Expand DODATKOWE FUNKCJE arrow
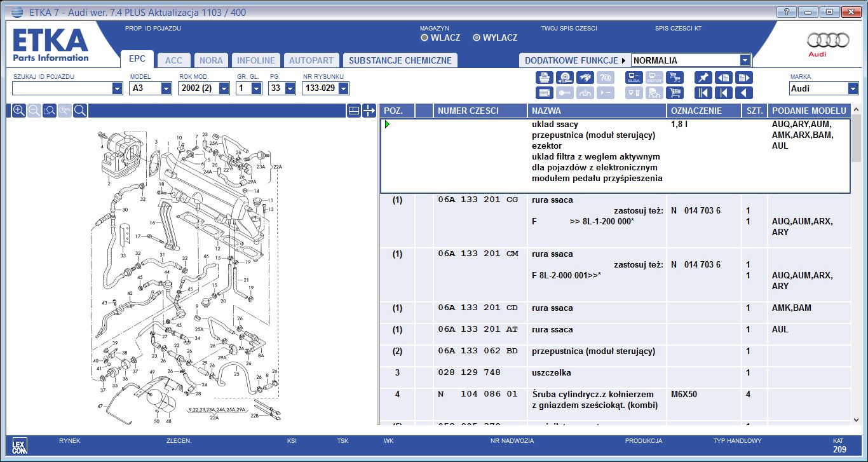Viewport: 868px width, 462px height. 623,60
